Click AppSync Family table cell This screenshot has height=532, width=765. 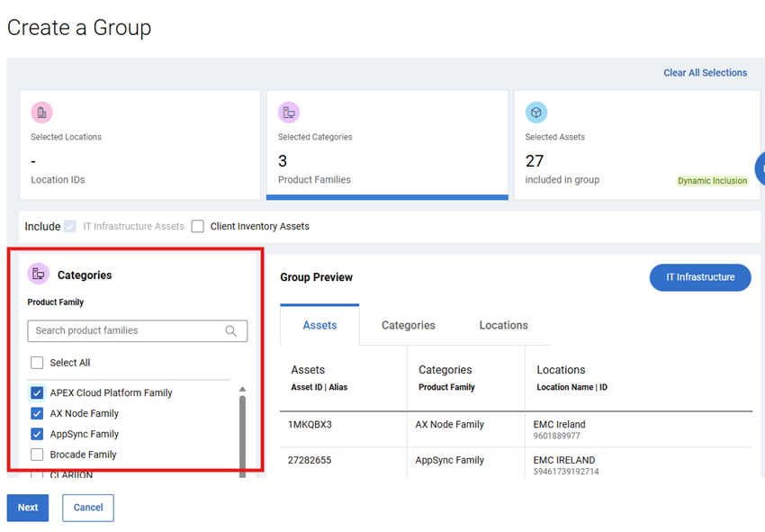pyautogui.click(x=449, y=460)
